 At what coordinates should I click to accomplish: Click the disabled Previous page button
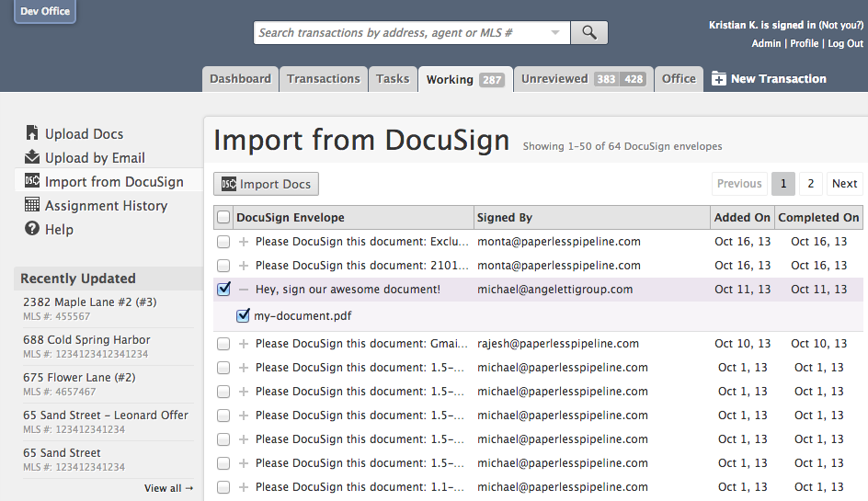click(739, 184)
